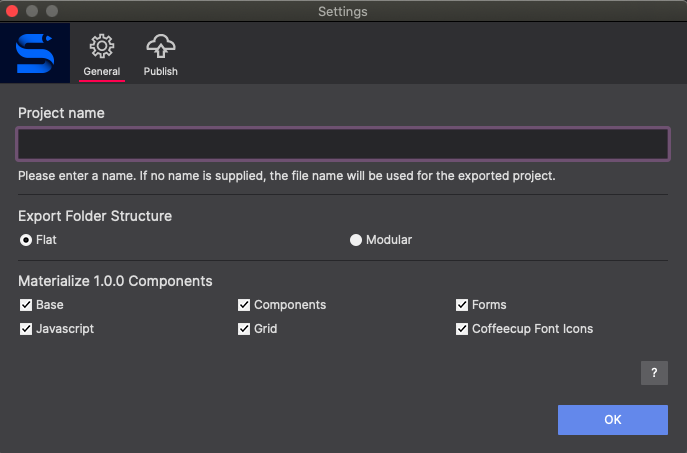Confirm settings with the OK button
This screenshot has height=453, width=687.
point(613,420)
